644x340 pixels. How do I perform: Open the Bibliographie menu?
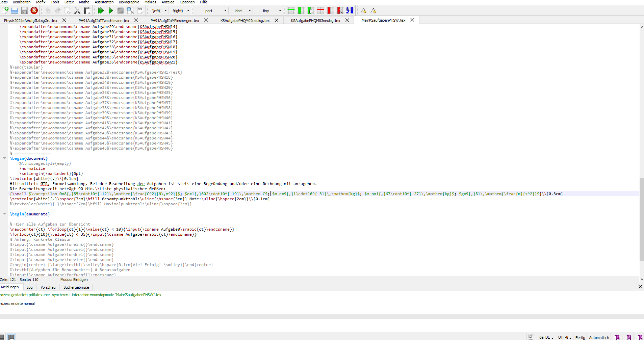(129, 2)
